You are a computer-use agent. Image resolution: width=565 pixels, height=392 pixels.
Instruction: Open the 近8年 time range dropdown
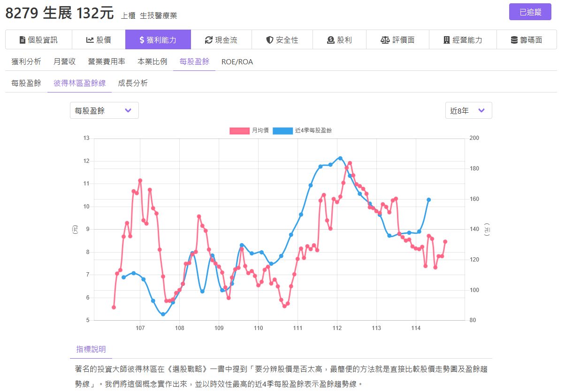point(468,110)
